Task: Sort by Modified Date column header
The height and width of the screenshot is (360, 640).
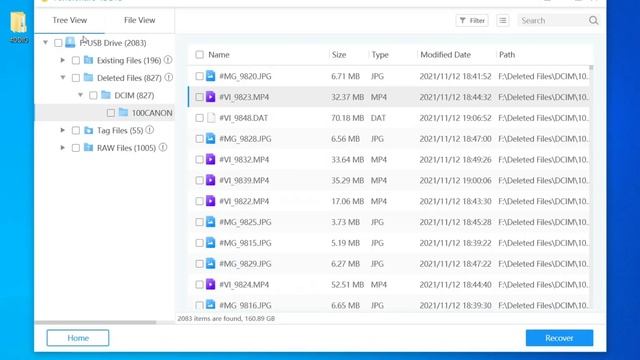Action: pyautogui.click(x=445, y=55)
